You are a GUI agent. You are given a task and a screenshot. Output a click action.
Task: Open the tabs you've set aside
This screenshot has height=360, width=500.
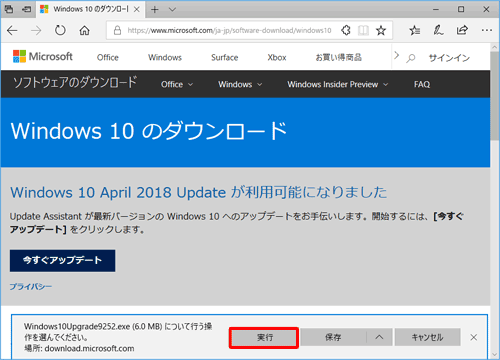tap(9, 9)
